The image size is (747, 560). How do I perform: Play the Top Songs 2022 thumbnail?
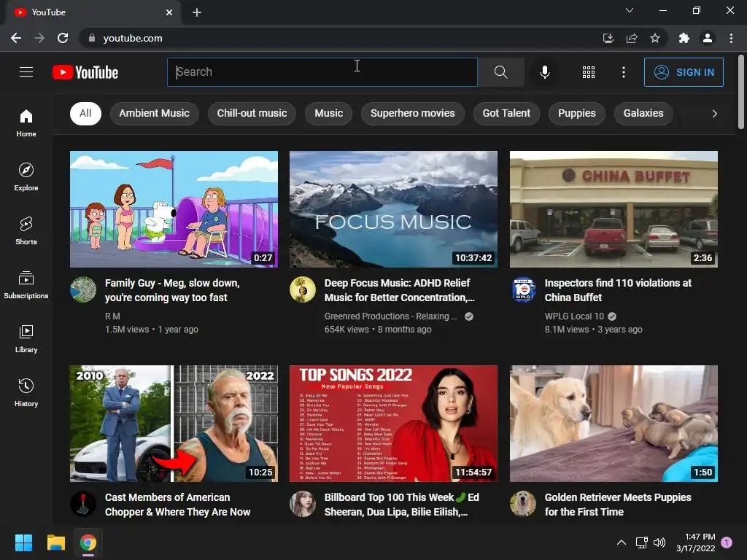click(x=393, y=424)
